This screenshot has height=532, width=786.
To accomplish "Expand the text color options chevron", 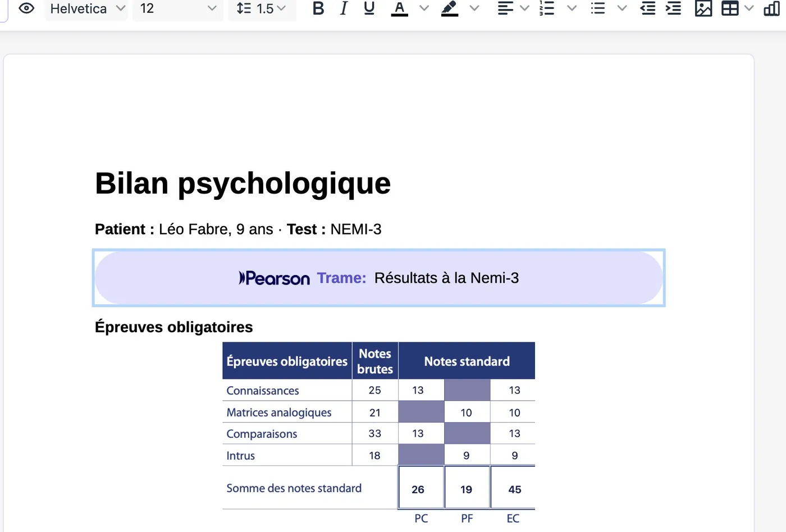I will [424, 8].
